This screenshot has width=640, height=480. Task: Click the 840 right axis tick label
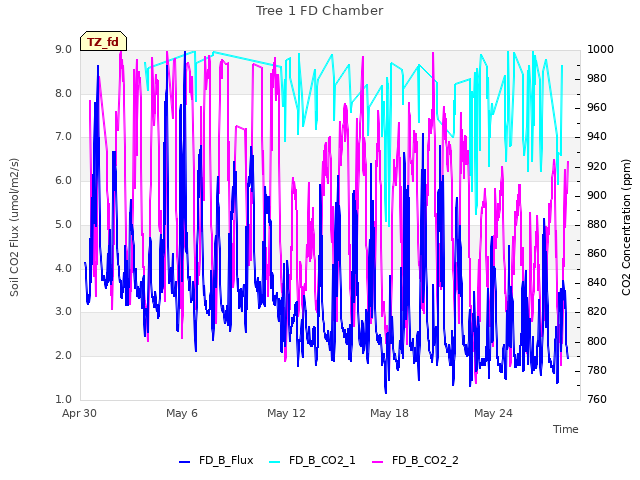tap(597, 282)
